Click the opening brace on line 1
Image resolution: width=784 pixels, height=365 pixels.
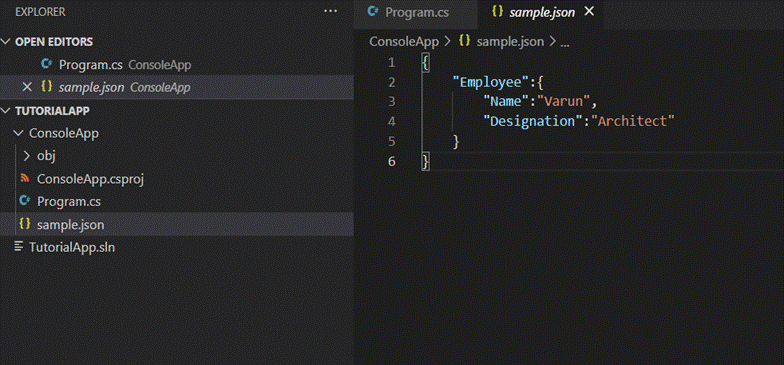pos(425,62)
